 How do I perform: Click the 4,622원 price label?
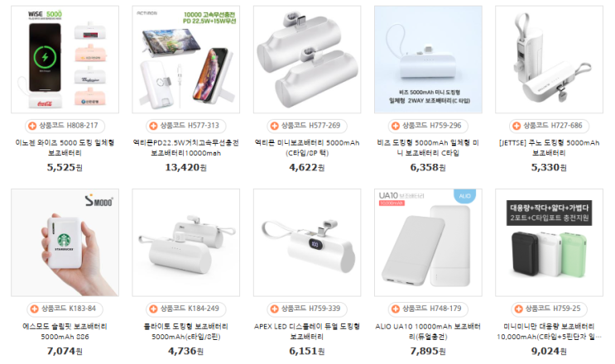[x=307, y=167]
